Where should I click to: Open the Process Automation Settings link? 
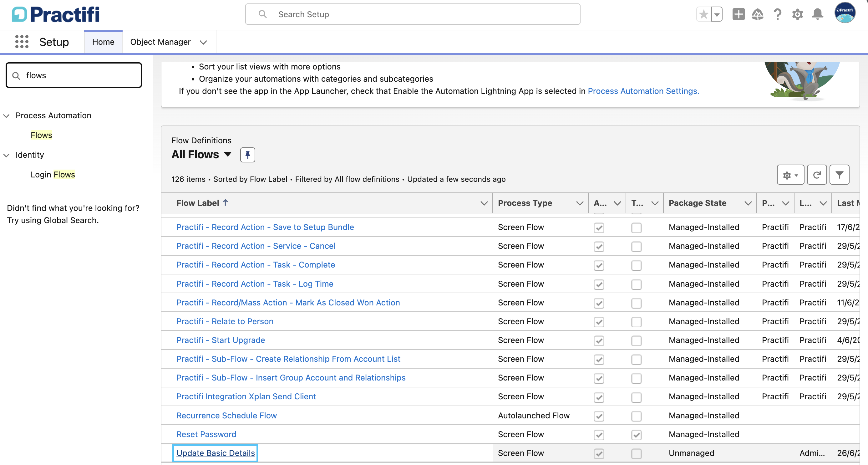coord(643,91)
